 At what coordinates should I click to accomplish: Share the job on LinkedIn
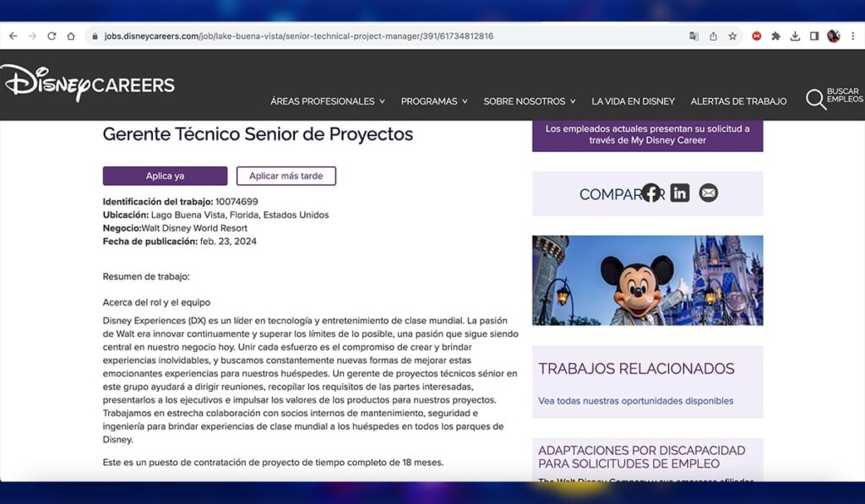pyautogui.click(x=680, y=193)
